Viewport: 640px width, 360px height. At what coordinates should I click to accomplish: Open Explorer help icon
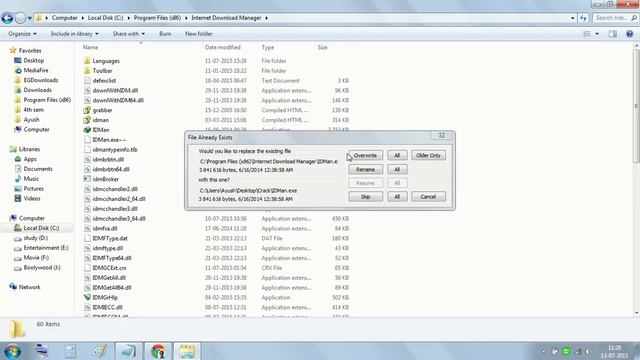coord(629,34)
